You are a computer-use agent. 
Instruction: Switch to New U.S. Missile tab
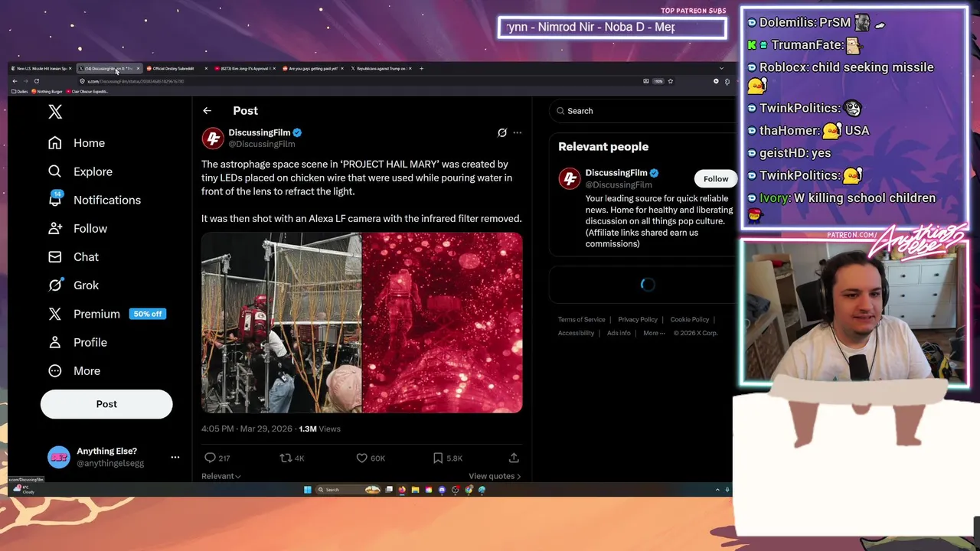41,68
